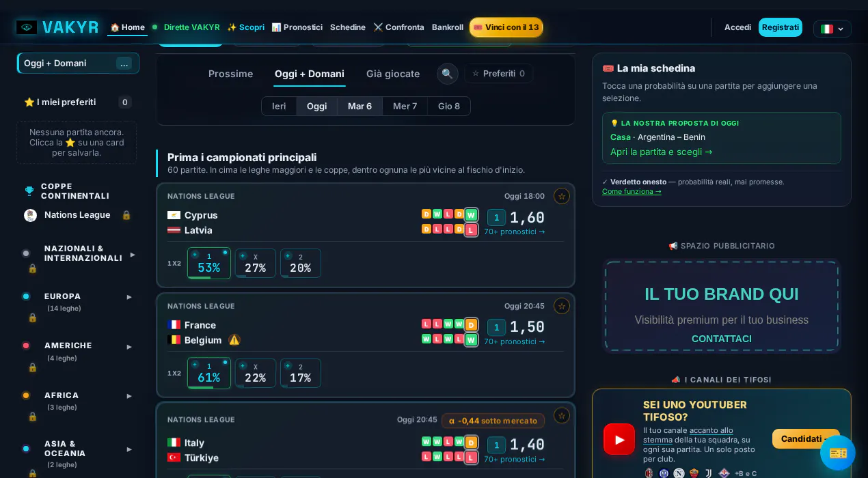
Task: Open the search magnifier icon
Action: (x=448, y=74)
